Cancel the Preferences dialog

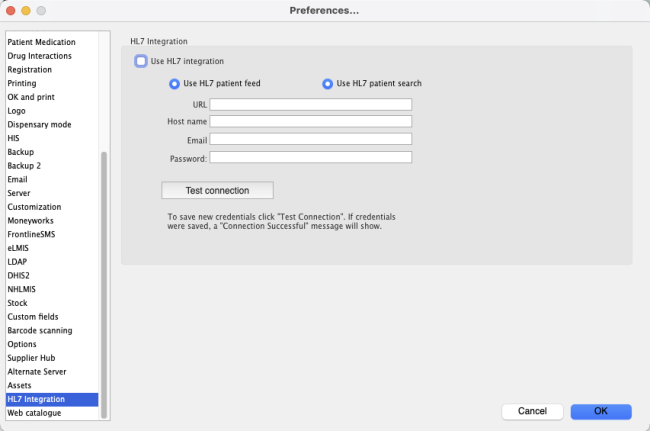pos(531,411)
